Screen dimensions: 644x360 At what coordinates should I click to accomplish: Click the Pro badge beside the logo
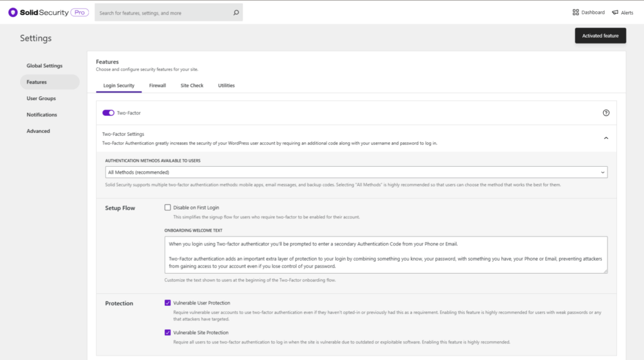[79, 12]
